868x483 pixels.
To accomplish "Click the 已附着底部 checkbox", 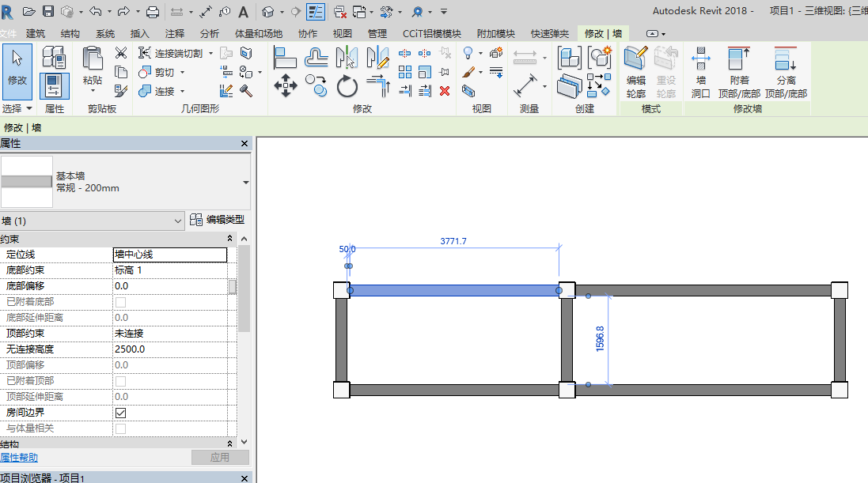I will tap(121, 302).
